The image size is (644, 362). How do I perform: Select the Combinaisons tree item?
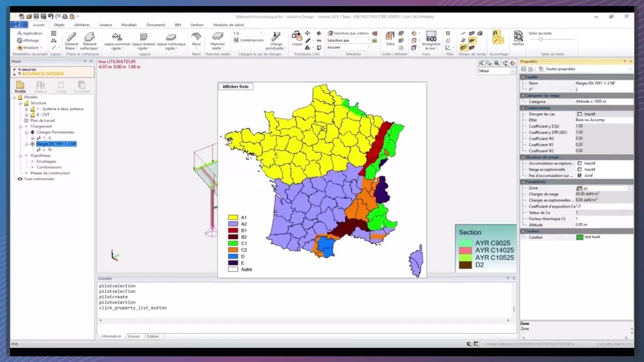[49, 167]
